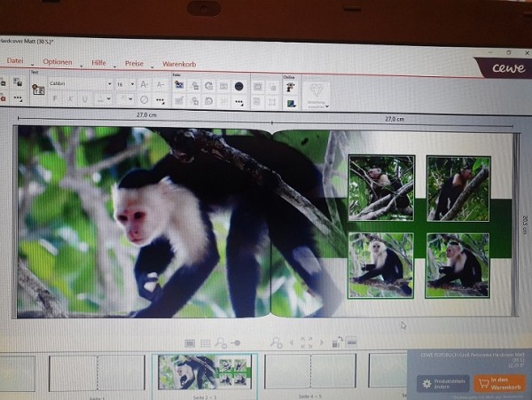Toggle bold text with F button
This screenshot has height=400, width=532.
pos(55,98)
